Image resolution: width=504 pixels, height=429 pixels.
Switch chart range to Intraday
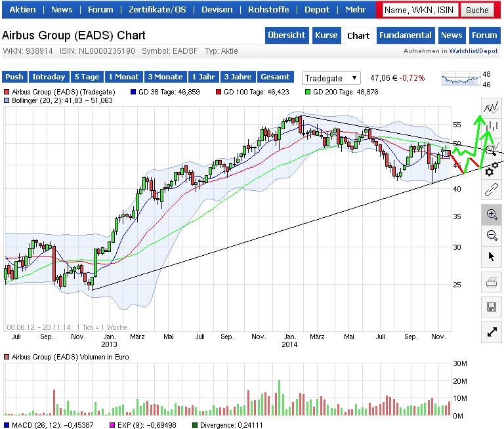[49, 77]
